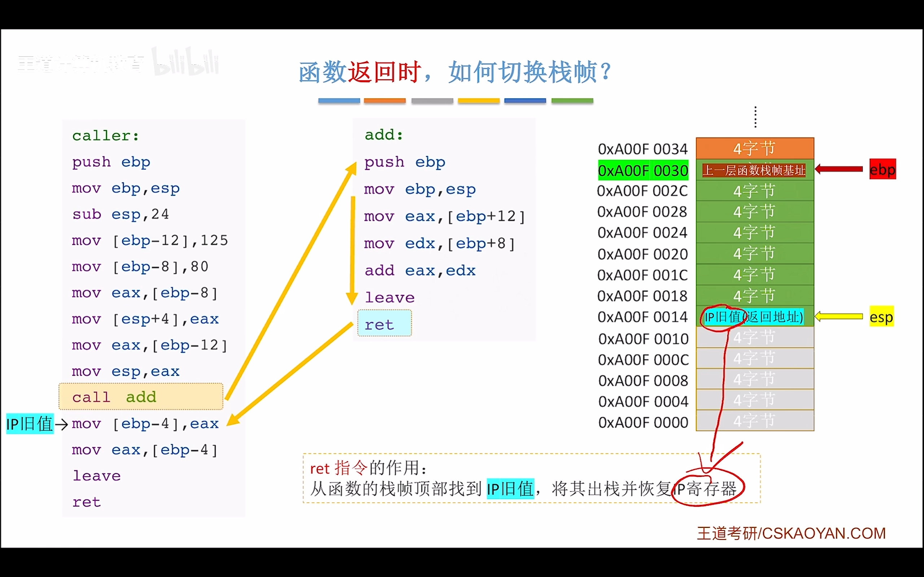Image resolution: width=924 pixels, height=577 pixels.
Task: Select the highlighted ret instruction in add
Action: [384, 323]
